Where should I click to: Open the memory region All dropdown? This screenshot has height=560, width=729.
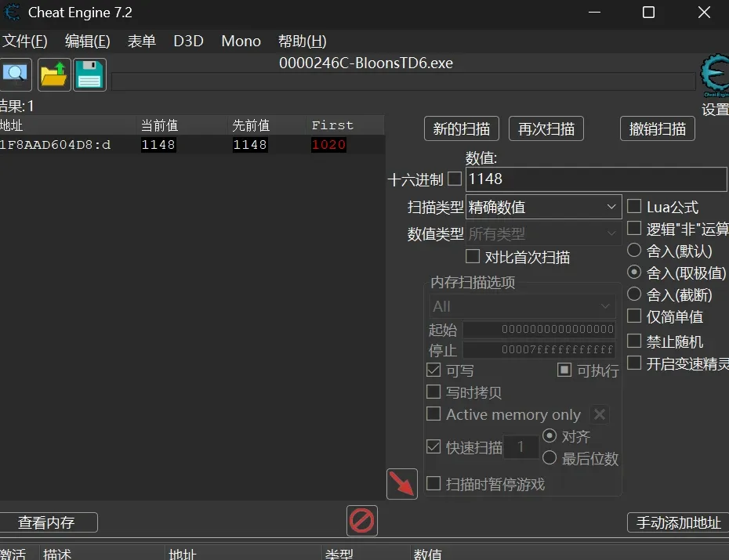point(522,306)
